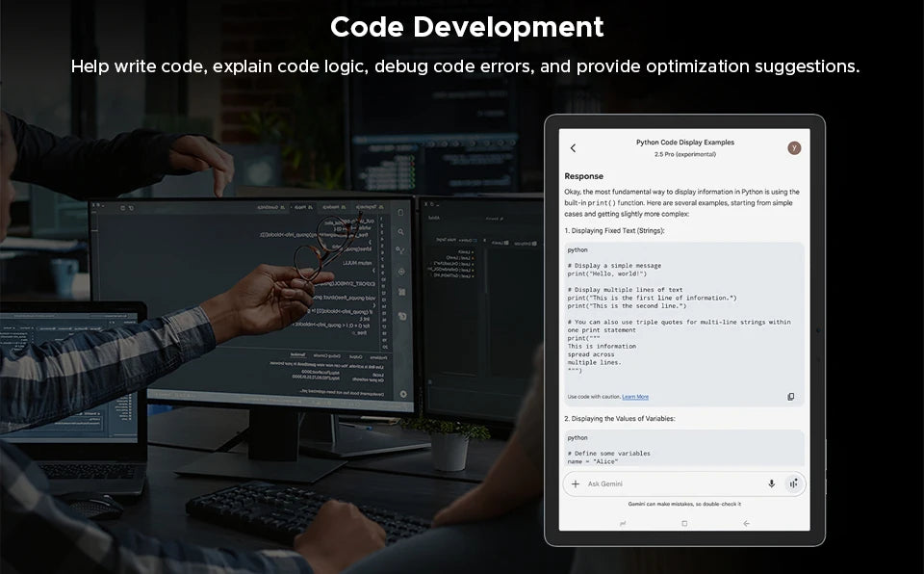Click the Code Development headline
The height and width of the screenshot is (574, 924).
[x=467, y=27]
